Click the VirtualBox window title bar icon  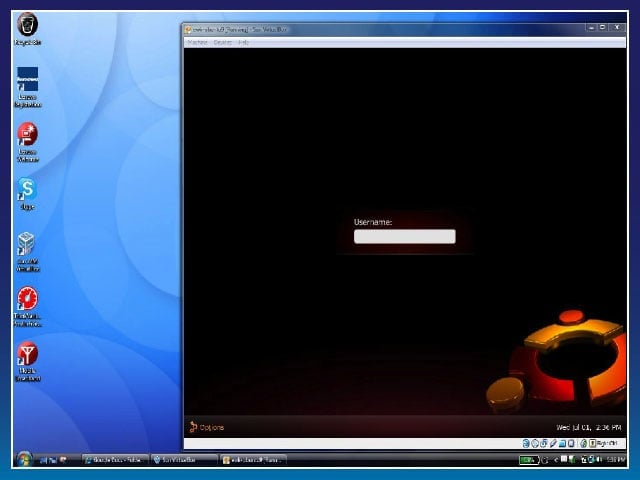[188, 30]
